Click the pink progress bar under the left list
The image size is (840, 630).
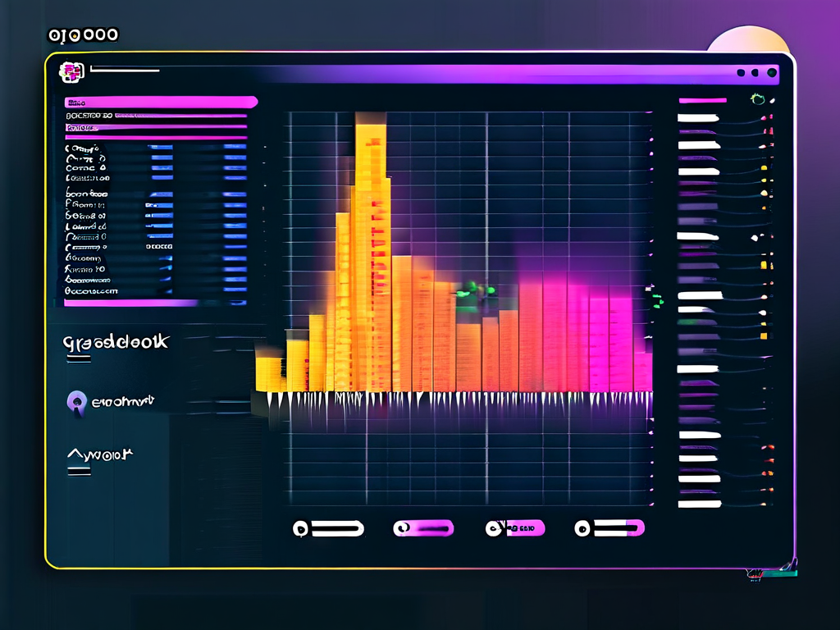[x=131, y=303]
